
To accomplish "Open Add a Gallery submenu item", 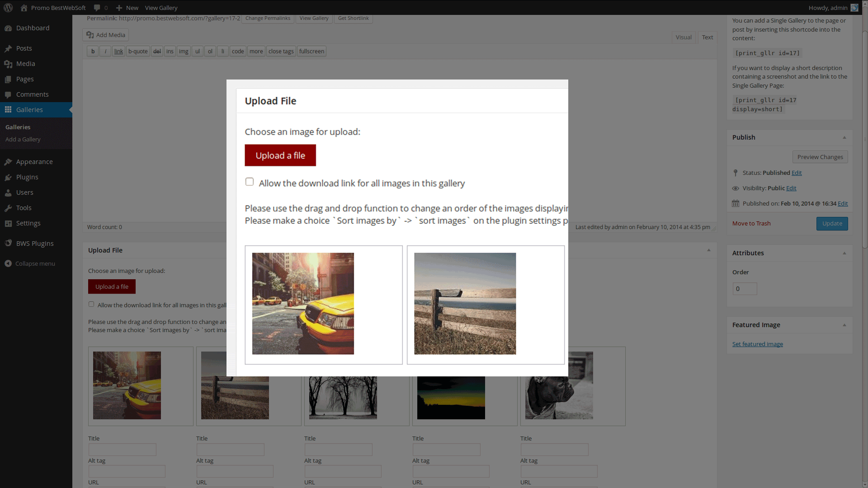I will tap(23, 139).
